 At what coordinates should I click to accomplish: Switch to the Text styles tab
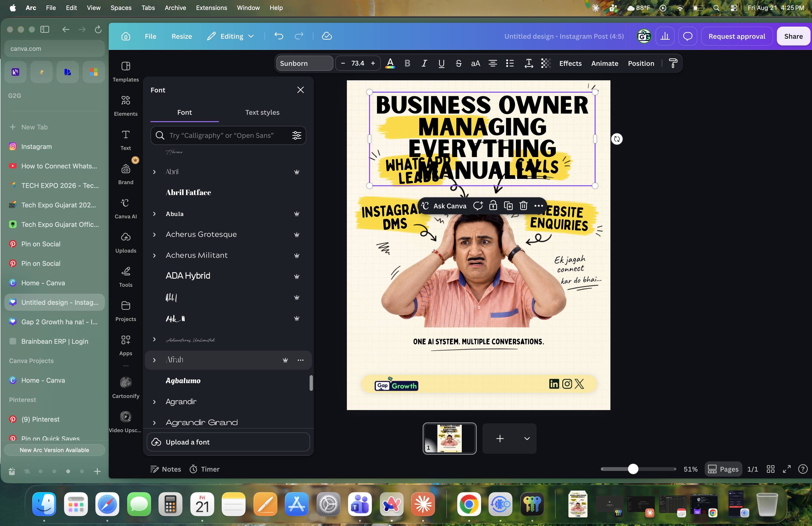point(262,112)
